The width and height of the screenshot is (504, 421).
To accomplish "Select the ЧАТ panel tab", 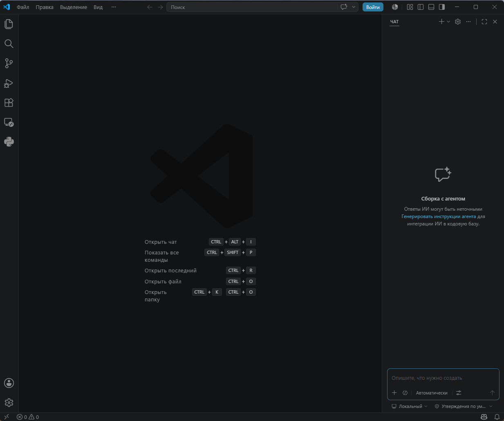I will [x=394, y=22].
